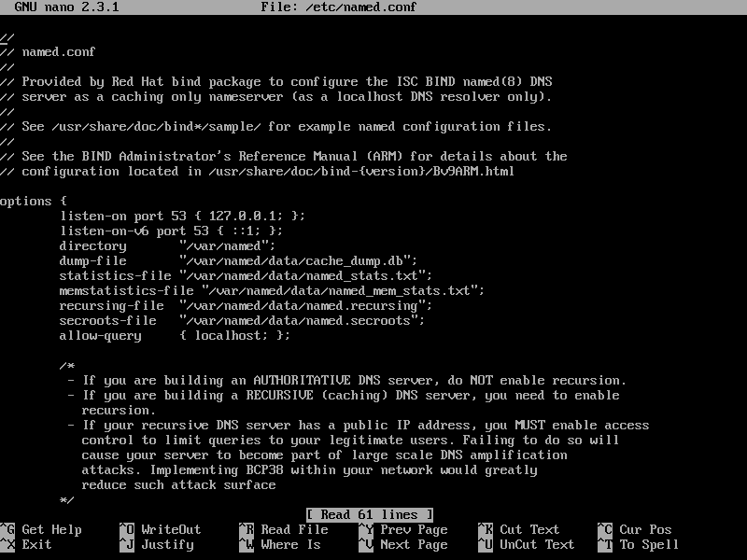The width and height of the screenshot is (747, 560).
Task: Click the 'localhost' value in allow-query
Action: [x=228, y=336]
